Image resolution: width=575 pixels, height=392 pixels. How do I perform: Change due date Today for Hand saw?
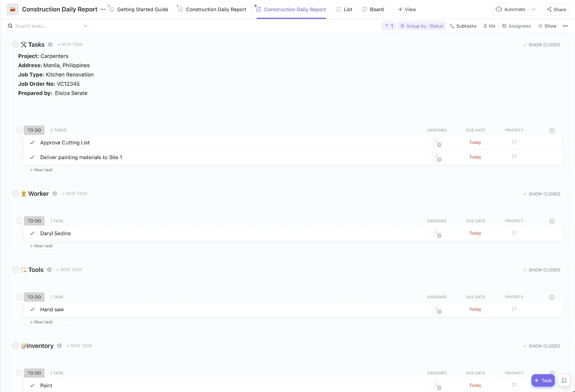pyautogui.click(x=475, y=309)
